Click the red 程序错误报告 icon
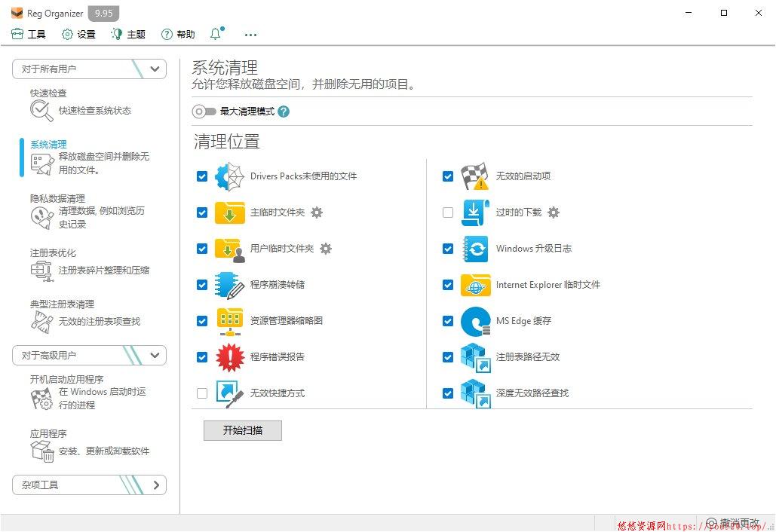 (x=229, y=357)
